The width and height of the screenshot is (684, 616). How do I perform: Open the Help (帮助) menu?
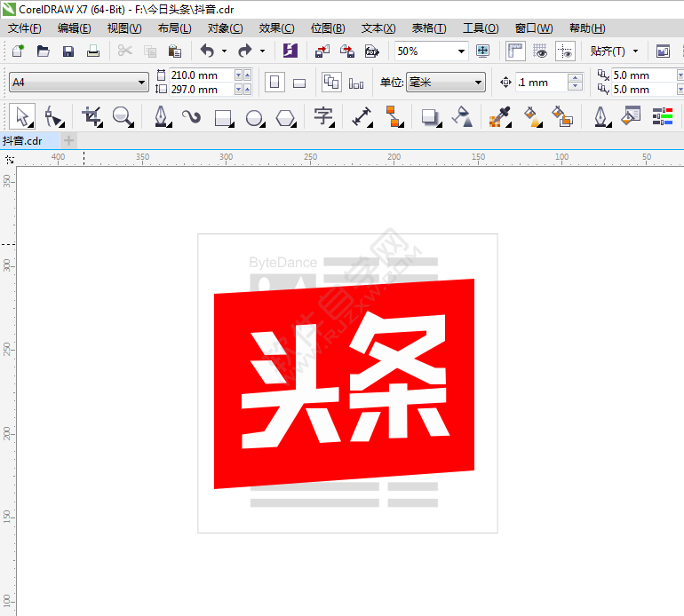click(587, 28)
